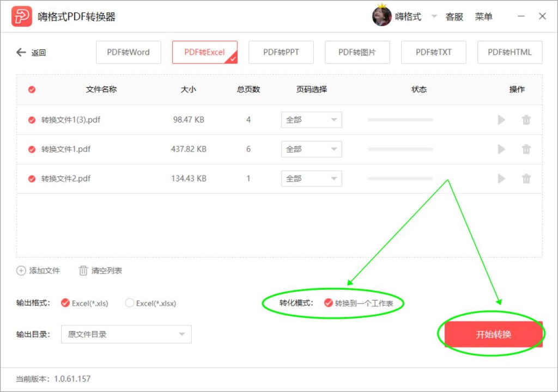
Task: Delete 转换文件1.pdf with trash icon
Action: click(526, 149)
